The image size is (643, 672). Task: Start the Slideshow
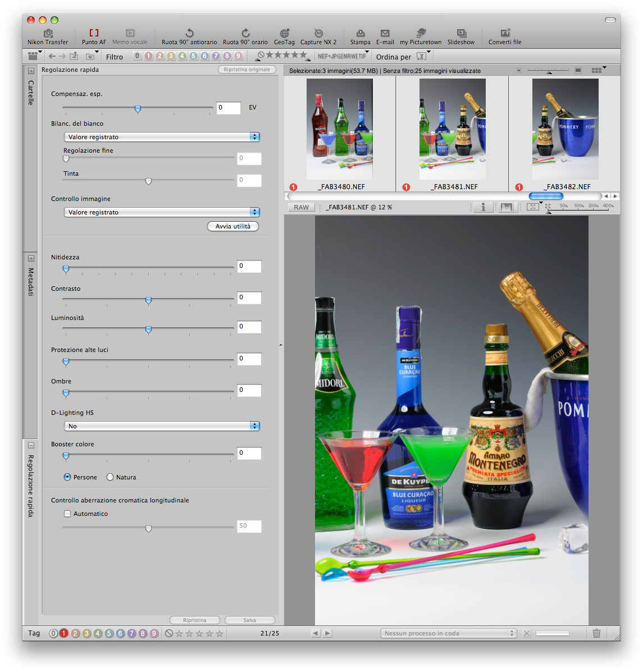461,37
